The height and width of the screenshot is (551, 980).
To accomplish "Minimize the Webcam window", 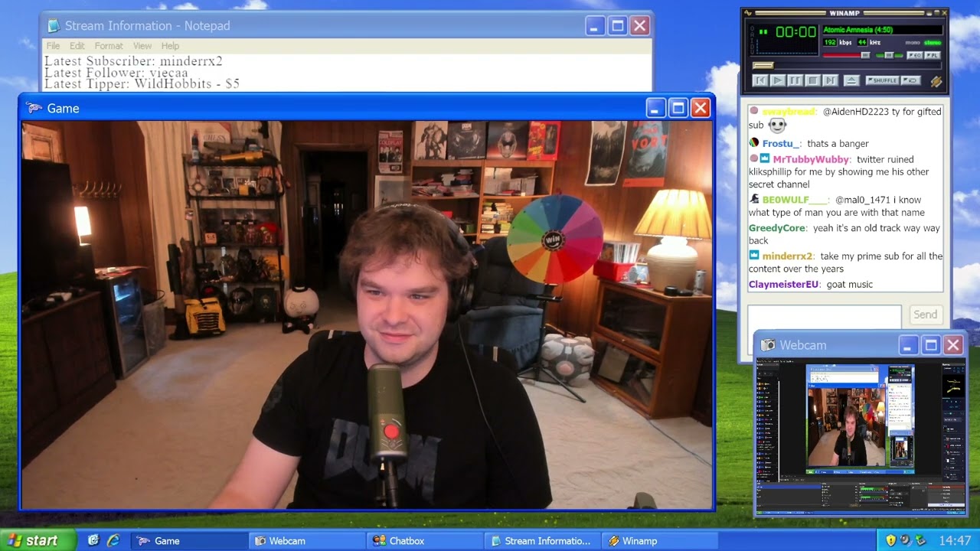I will (x=907, y=345).
